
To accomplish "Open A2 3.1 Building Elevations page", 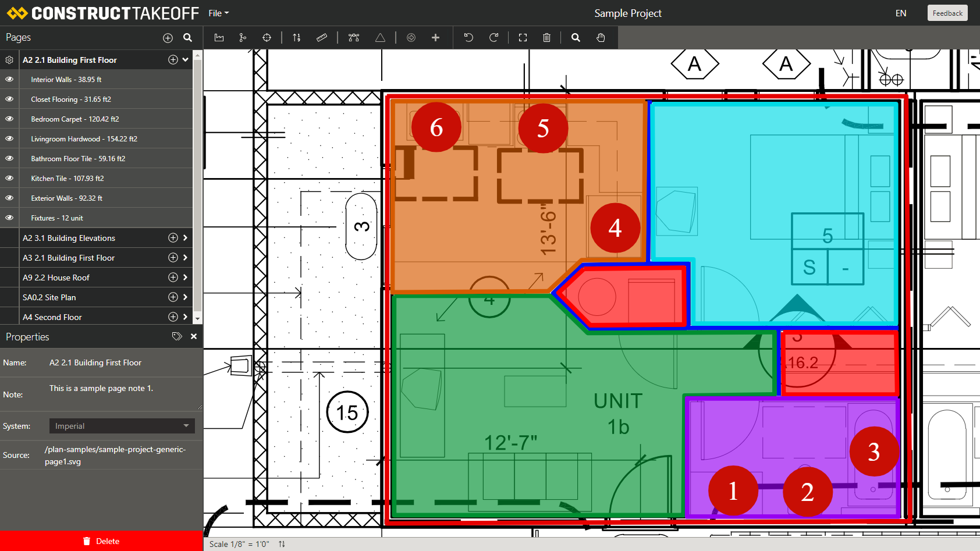I will (x=69, y=238).
